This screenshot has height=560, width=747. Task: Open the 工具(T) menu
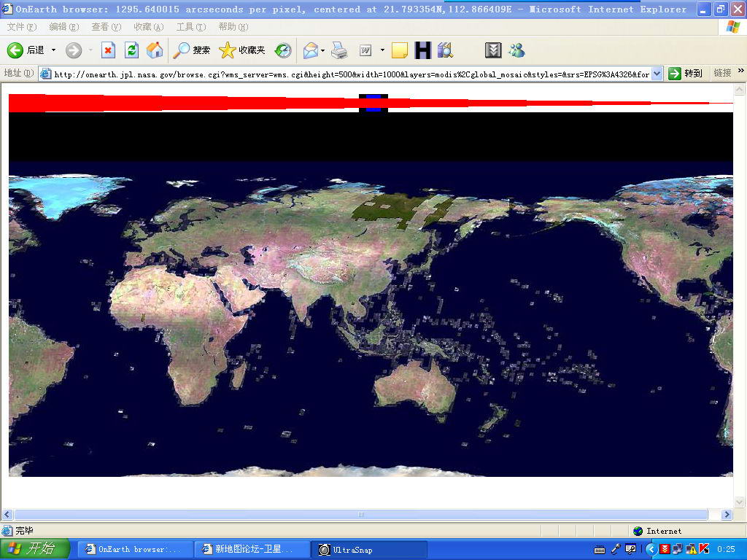(x=190, y=27)
